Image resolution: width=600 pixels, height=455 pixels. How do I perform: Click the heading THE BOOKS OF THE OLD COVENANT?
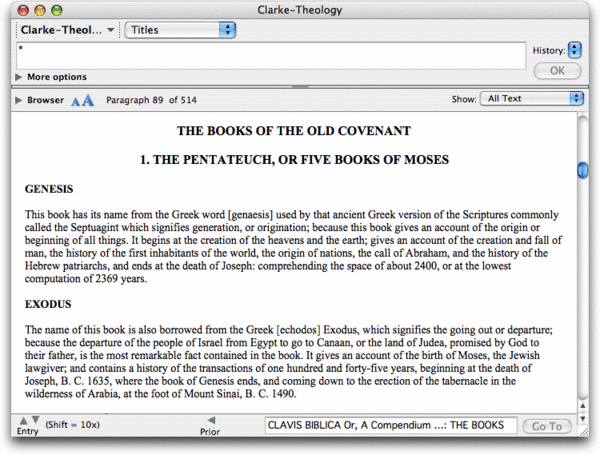pos(293,131)
